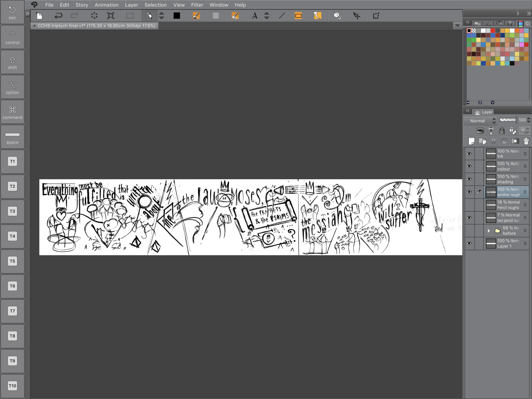This screenshot has width=532, height=399.
Task: Expand the left palette dock arrow
Action: pos(28,13)
